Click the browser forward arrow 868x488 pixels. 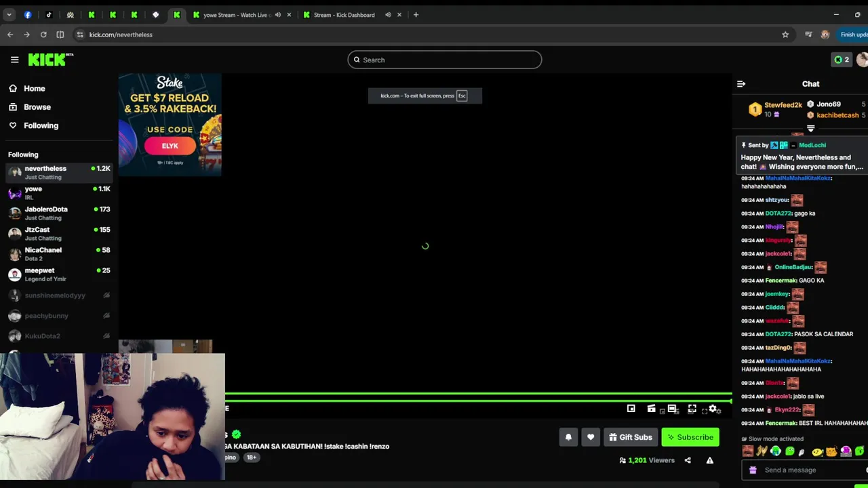[26, 35]
